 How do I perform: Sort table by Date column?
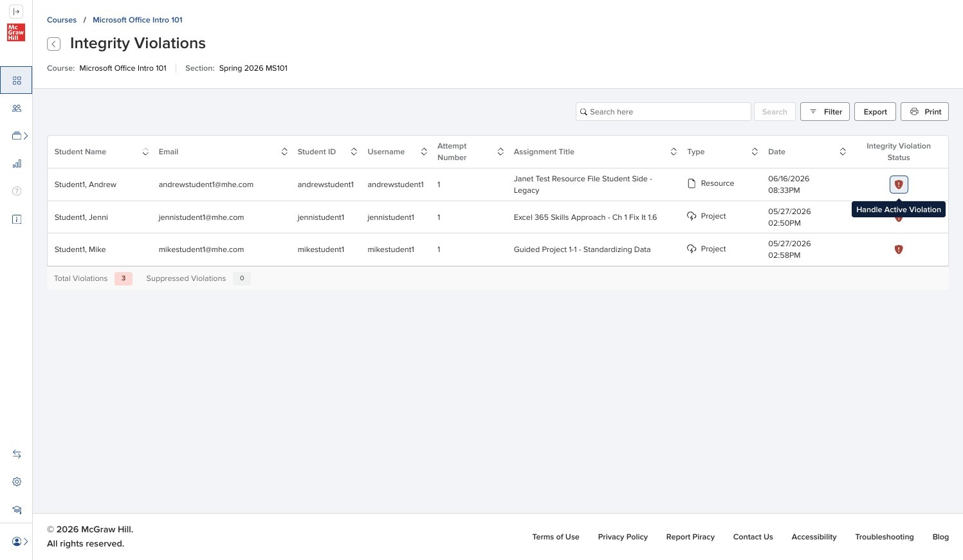coord(843,152)
